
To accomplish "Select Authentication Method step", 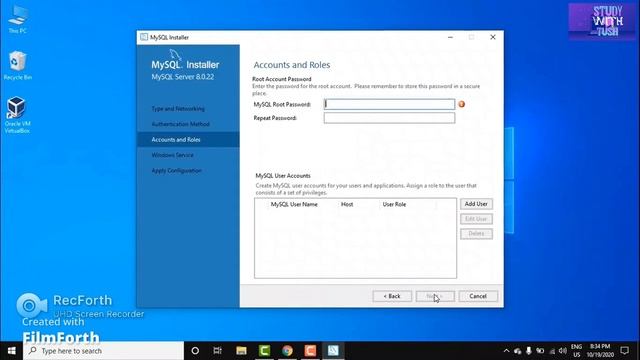I will pyautogui.click(x=180, y=124).
